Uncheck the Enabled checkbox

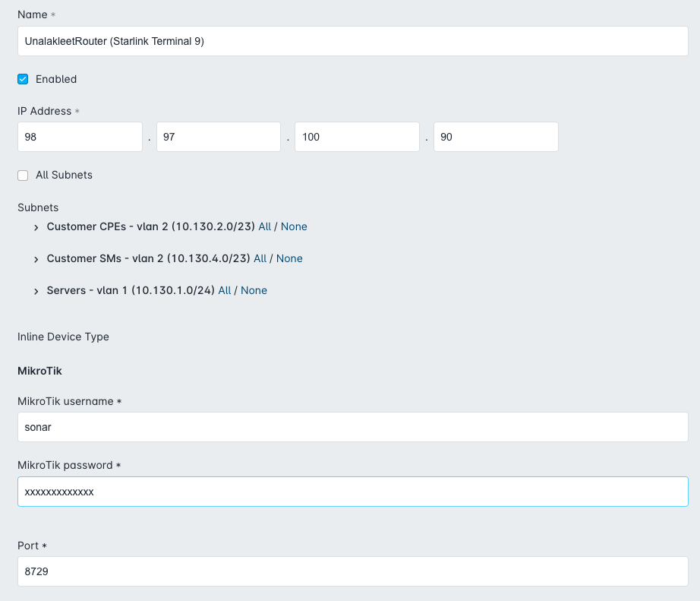pos(23,79)
